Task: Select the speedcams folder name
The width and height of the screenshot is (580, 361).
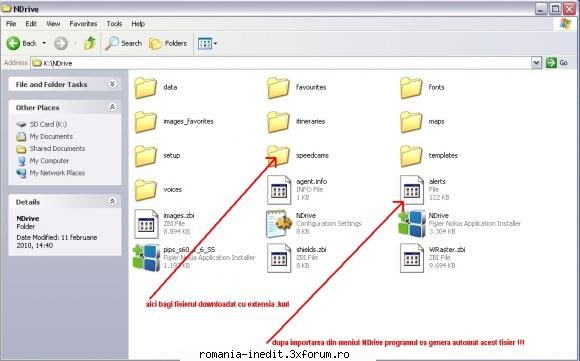Action: [312, 155]
